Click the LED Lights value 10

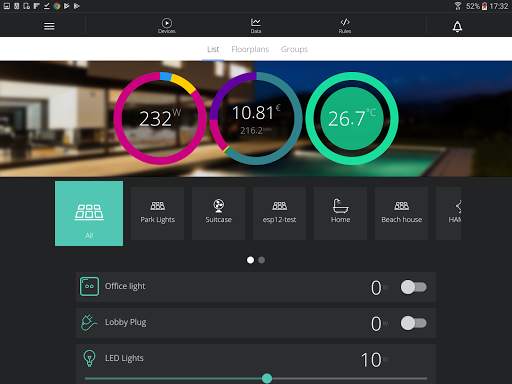(371, 360)
